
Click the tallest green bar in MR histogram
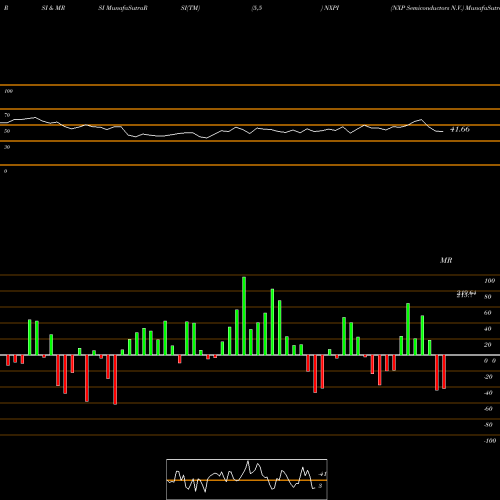point(244,316)
